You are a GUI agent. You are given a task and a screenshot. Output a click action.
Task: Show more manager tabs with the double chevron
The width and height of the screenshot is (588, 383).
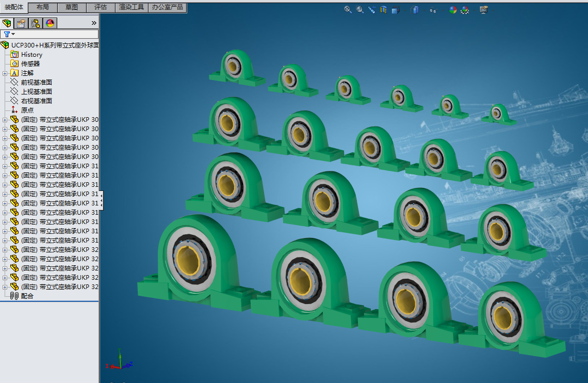click(94, 23)
